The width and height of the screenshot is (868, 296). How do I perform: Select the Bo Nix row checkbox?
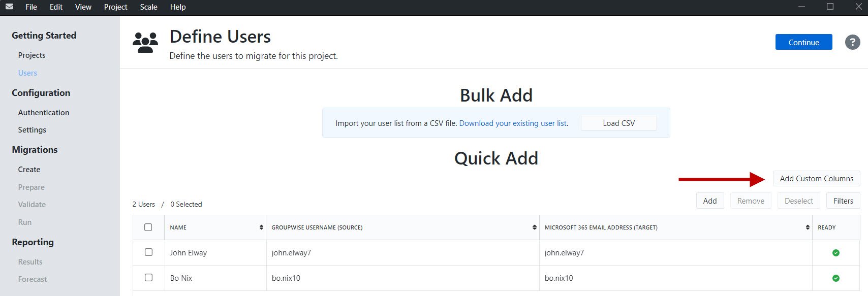[148, 278]
